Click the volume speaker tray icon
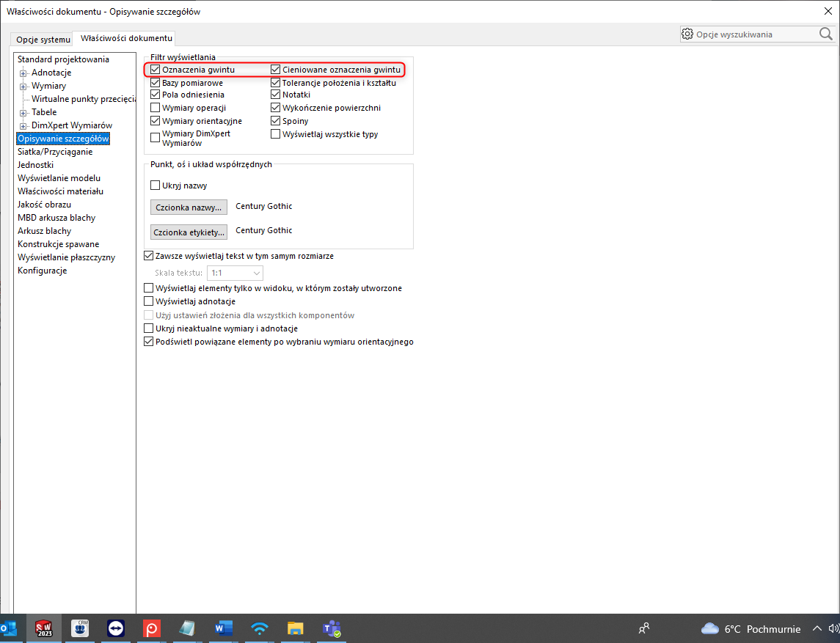The image size is (840, 643). pyautogui.click(x=833, y=628)
